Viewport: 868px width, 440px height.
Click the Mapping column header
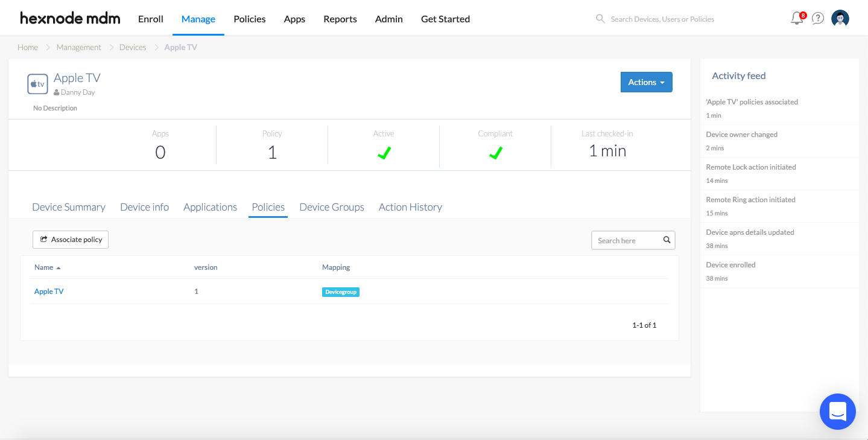[336, 267]
